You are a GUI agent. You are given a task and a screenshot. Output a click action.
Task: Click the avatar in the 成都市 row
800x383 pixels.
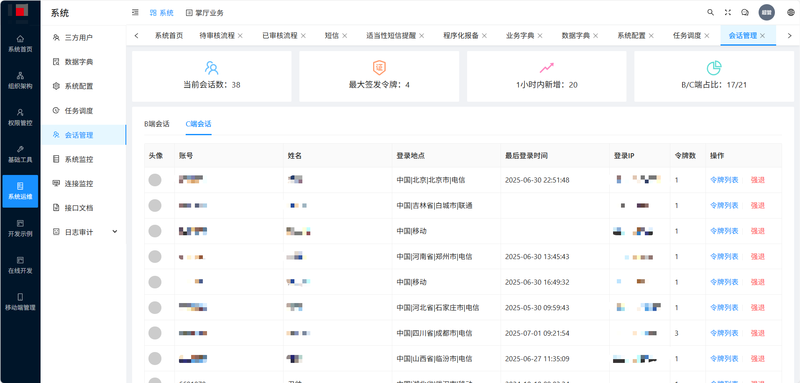tap(155, 333)
